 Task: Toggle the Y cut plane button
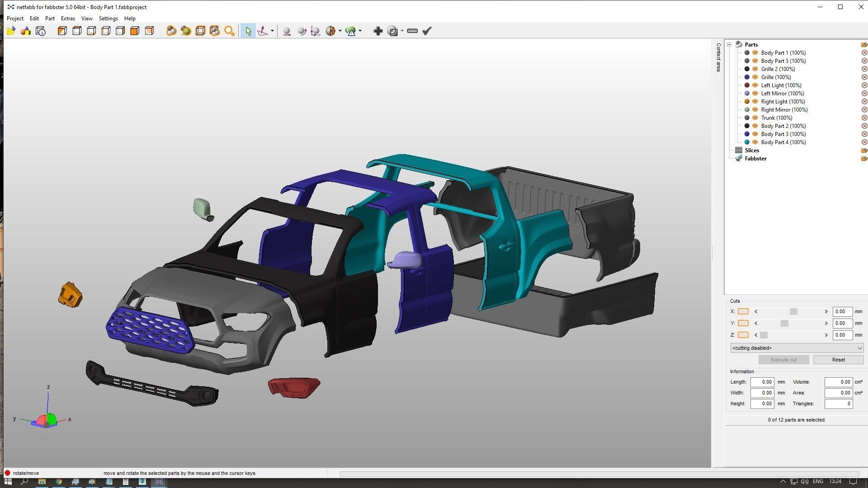click(x=743, y=324)
